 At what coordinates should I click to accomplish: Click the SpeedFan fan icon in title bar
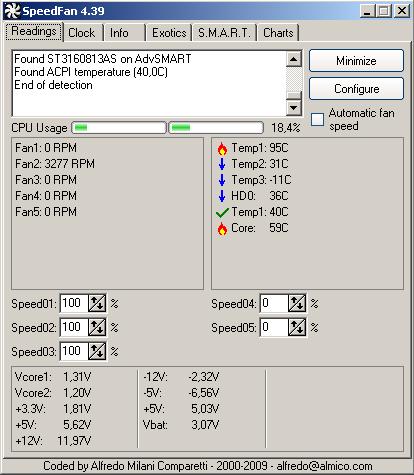[13, 11]
